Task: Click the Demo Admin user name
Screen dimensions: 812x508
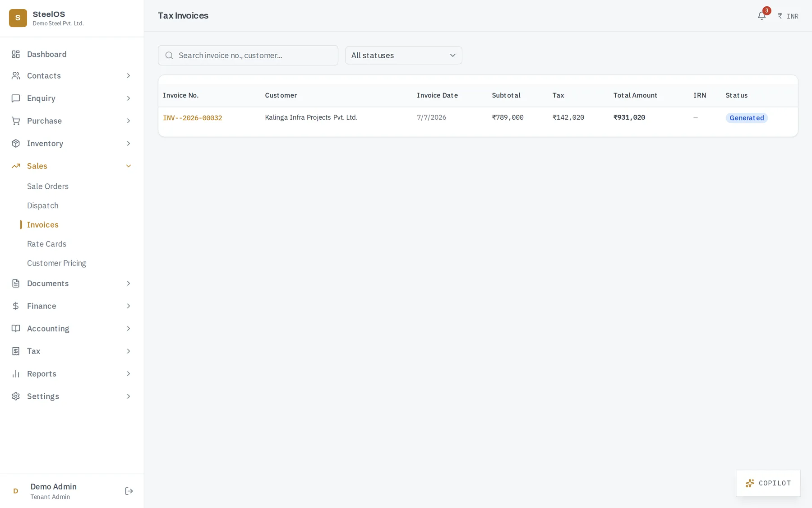Action: click(54, 486)
